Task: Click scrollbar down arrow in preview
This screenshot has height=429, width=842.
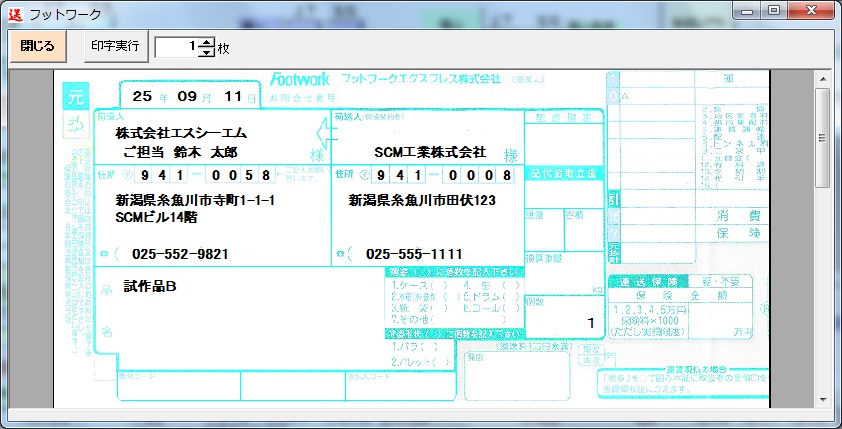Action: 823,399
